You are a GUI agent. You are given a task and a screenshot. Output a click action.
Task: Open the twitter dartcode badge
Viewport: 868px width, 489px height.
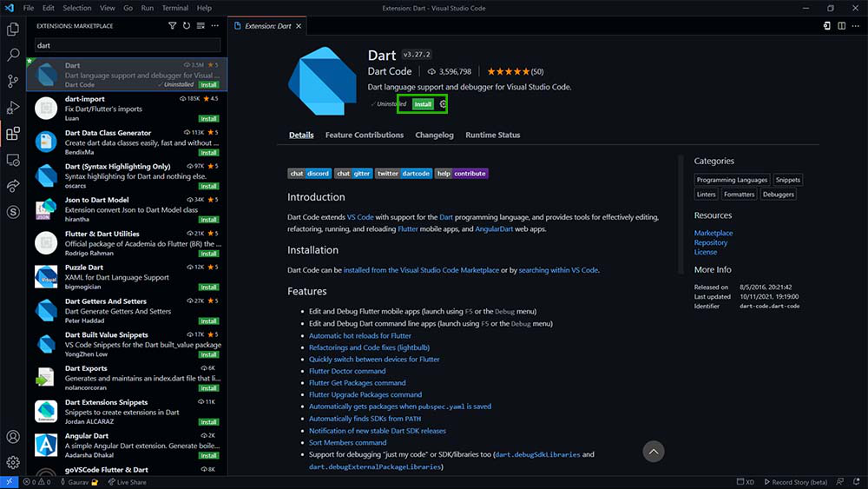click(403, 174)
